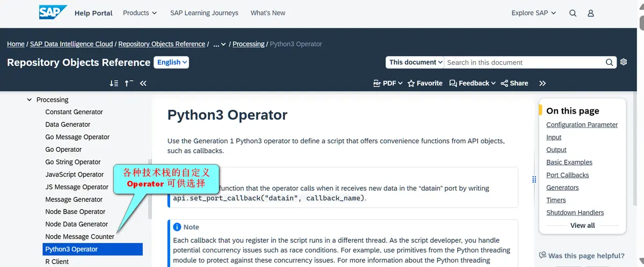
Task: Select R Client in the tree
Action: coord(57,262)
